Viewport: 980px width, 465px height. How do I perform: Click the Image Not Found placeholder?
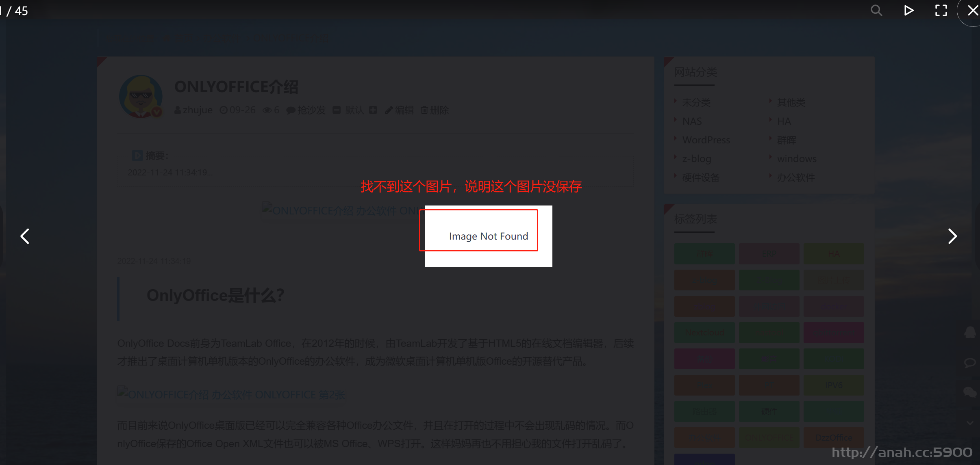pyautogui.click(x=489, y=236)
